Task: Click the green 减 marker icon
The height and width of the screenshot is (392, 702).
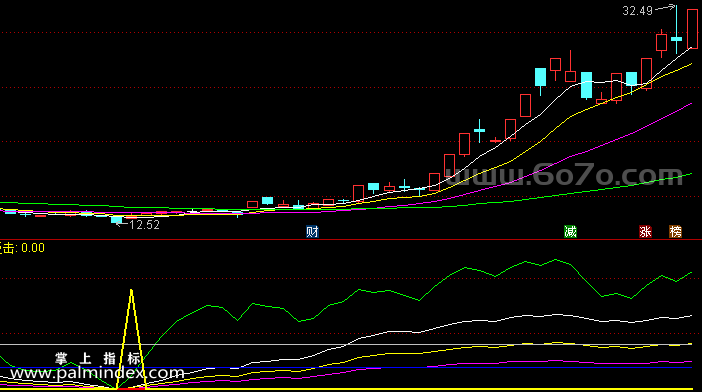Action: [570, 232]
